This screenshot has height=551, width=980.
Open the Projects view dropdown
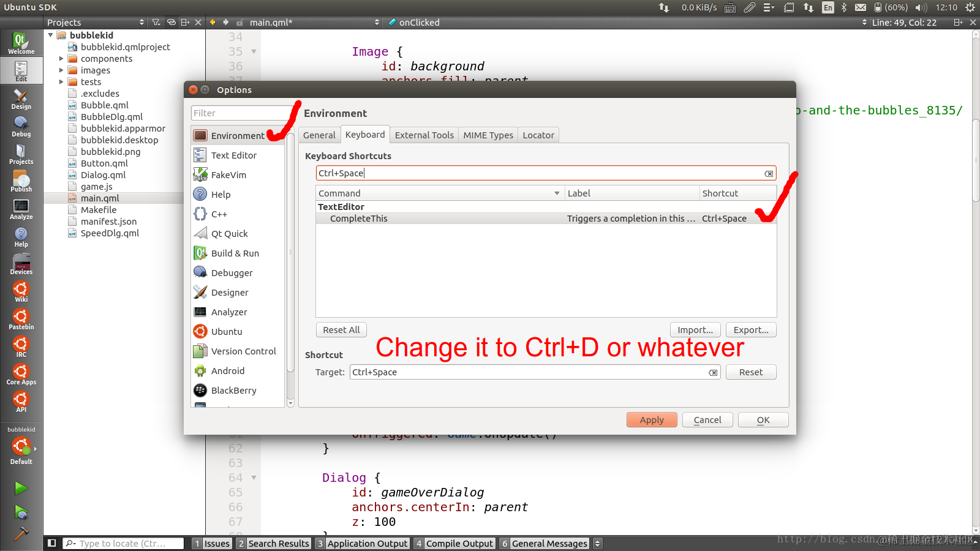[x=96, y=22]
